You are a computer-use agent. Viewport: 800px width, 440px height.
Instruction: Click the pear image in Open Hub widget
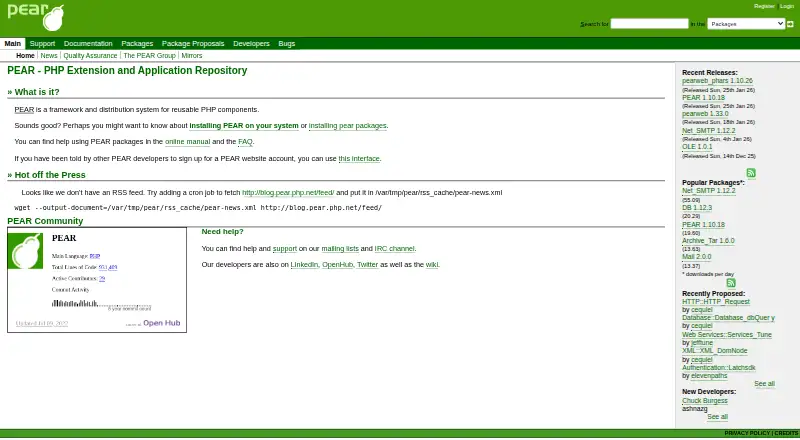(x=25, y=251)
